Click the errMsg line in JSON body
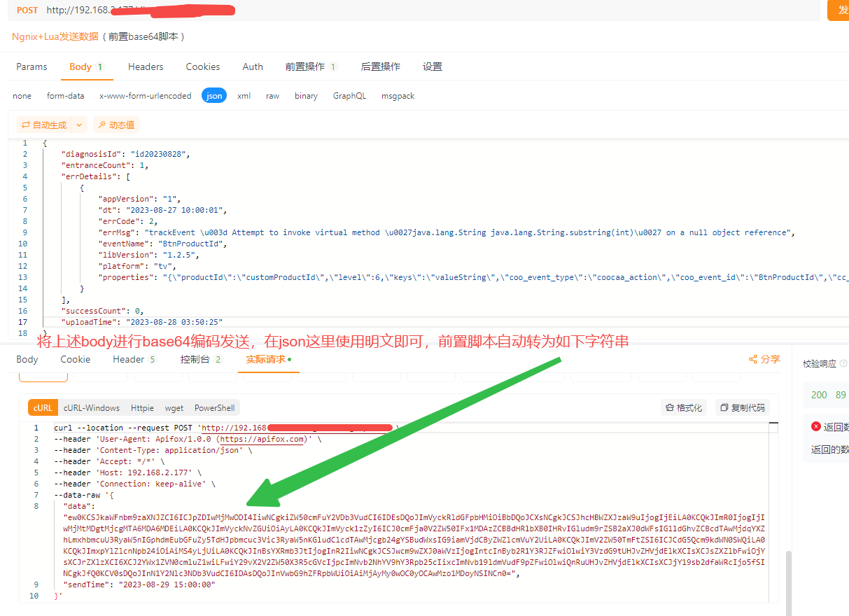 (447, 232)
